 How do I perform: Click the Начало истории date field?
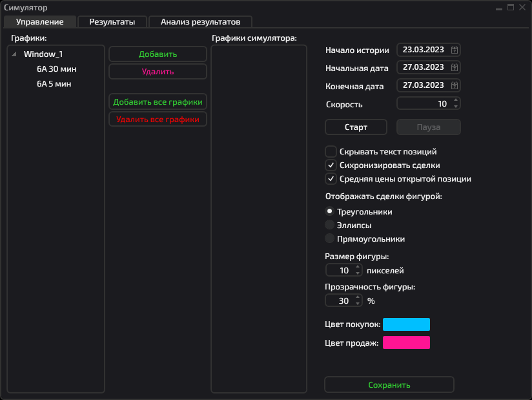pos(429,50)
